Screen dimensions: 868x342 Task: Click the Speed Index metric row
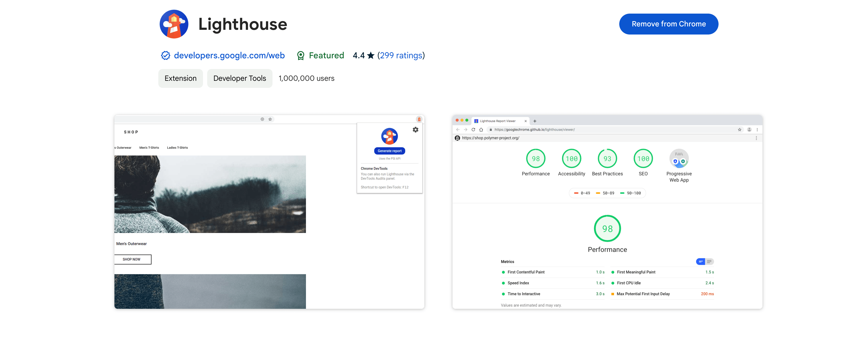(553, 283)
